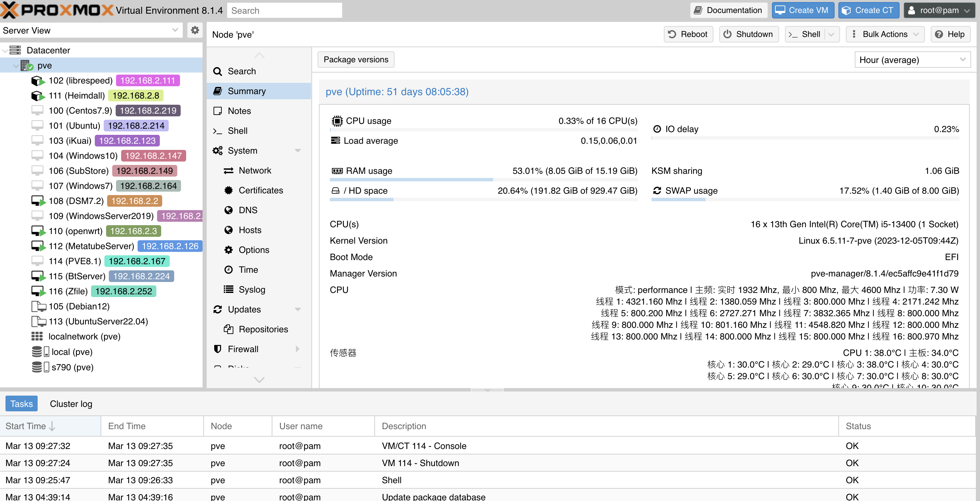Screen dimensions: 980x501
Task: Collapse the pve tree node arrow
Action: point(16,65)
